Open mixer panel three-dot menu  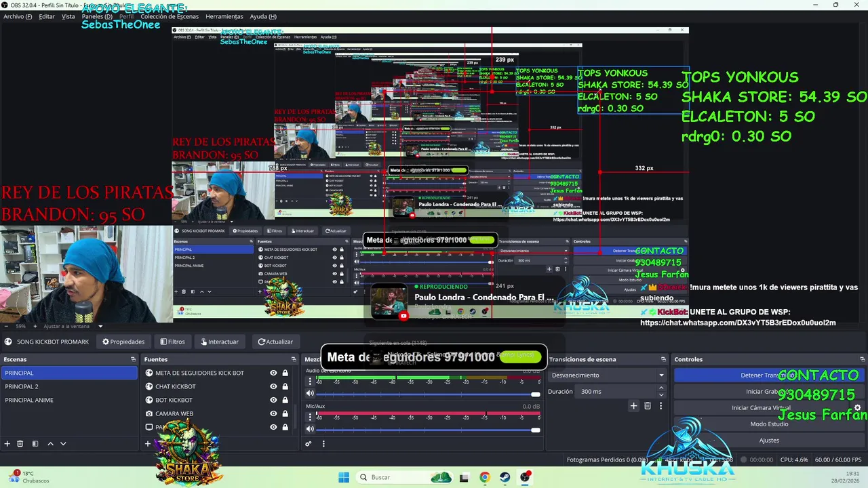[x=323, y=444]
